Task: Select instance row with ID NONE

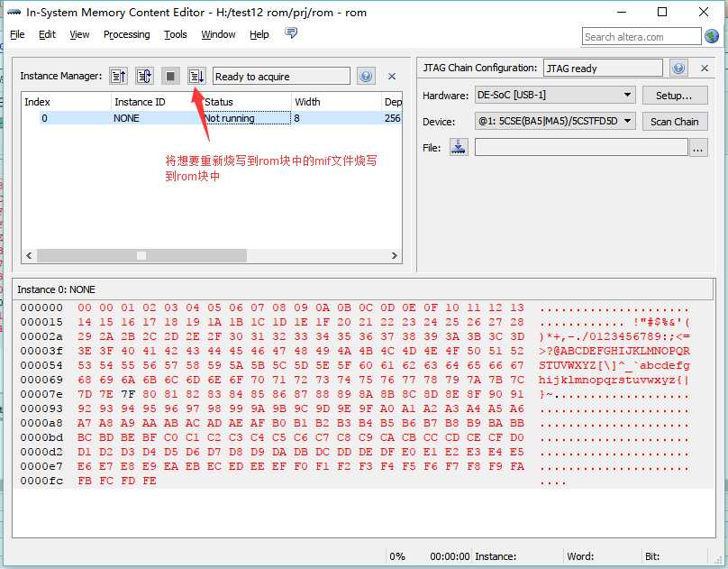Action: coord(212,118)
